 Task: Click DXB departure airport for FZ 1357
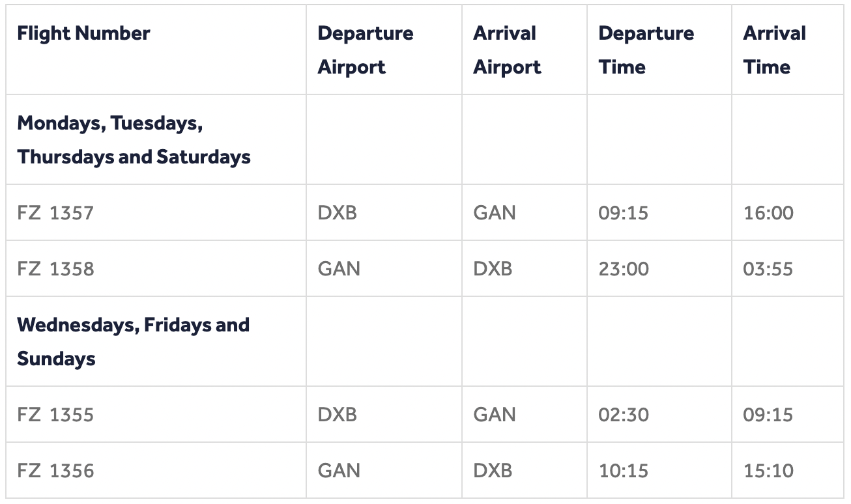[337, 213]
